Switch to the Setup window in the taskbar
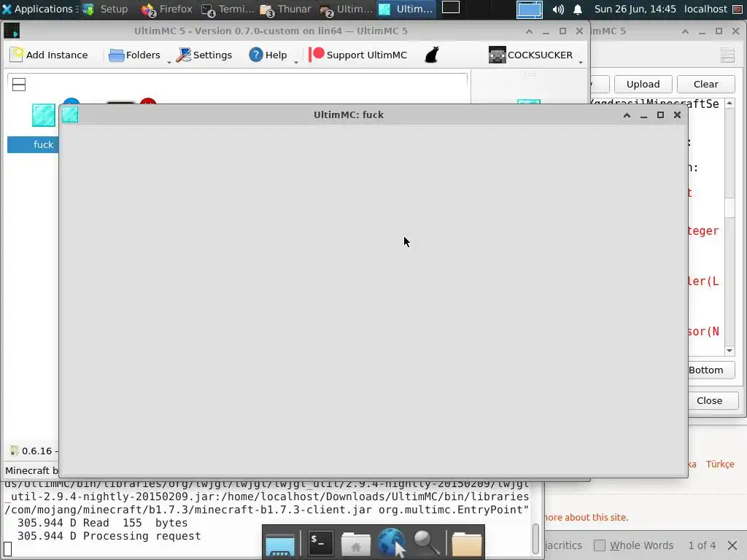The image size is (747, 560). point(105,9)
